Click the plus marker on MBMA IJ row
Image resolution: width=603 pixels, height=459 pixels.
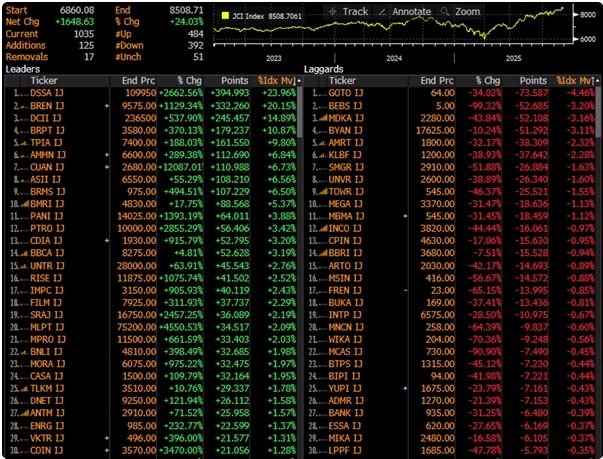tap(405, 216)
